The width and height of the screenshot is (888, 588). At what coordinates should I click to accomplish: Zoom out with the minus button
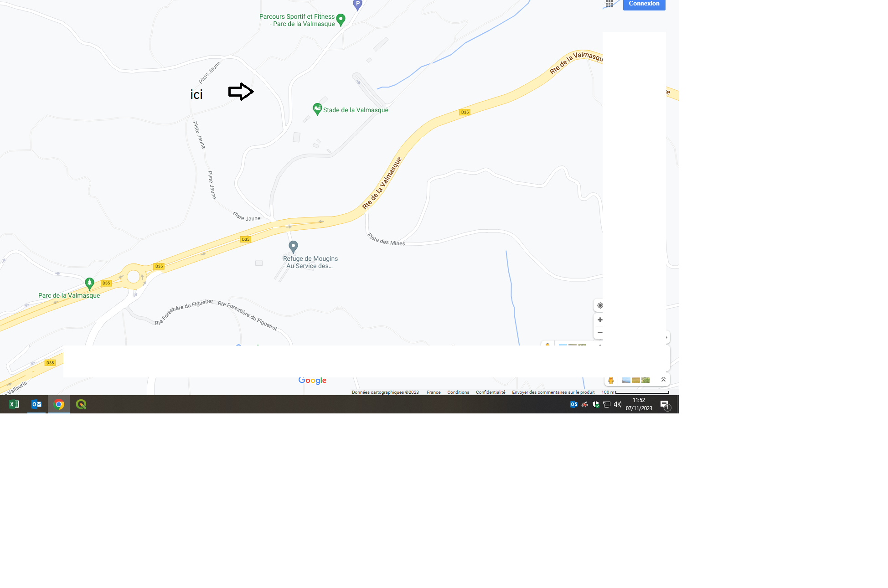(600, 333)
